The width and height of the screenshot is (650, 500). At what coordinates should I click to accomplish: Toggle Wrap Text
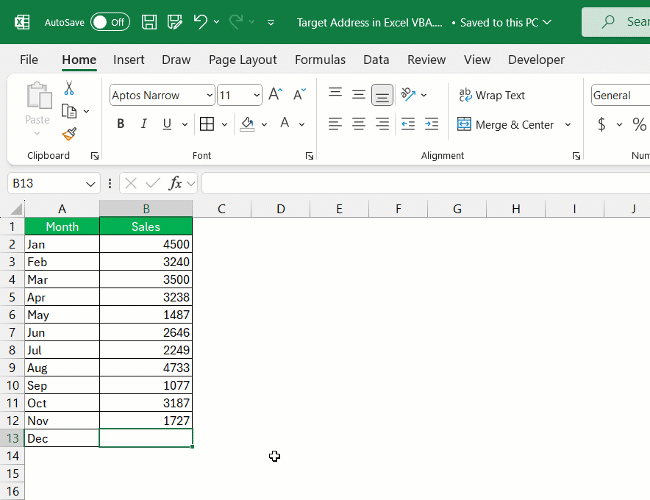(x=492, y=95)
